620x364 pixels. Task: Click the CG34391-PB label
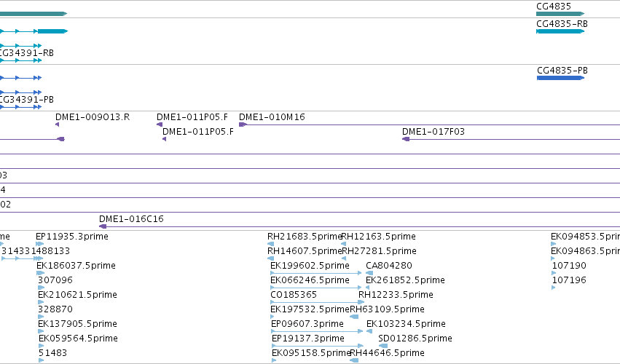(26, 100)
